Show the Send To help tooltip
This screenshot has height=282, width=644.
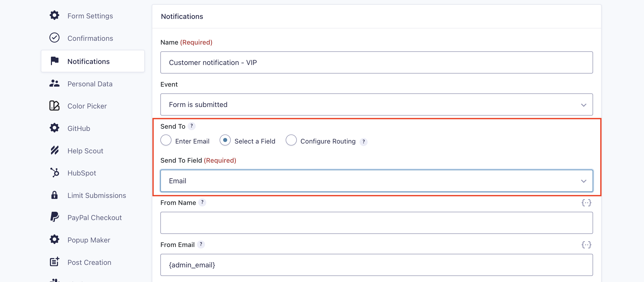pos(192,126)
